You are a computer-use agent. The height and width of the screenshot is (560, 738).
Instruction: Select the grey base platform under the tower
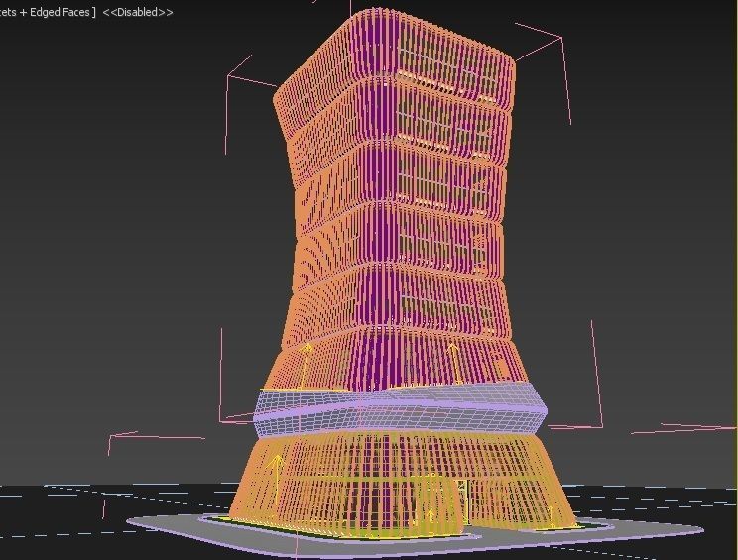click(x=415, y=538)
